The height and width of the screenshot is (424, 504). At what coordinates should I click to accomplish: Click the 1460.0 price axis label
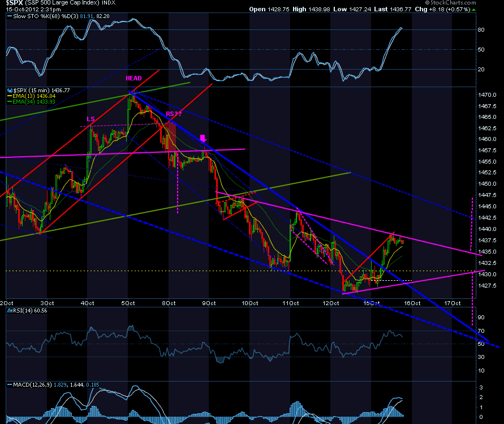tap(487, 139)
